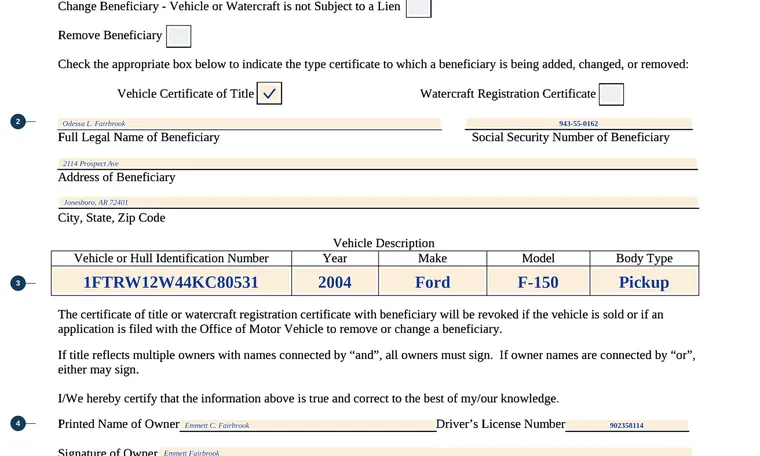This screenshot has height=456, width=760.
Task: Click the Signature of Owner field
Action: (426, 452)
